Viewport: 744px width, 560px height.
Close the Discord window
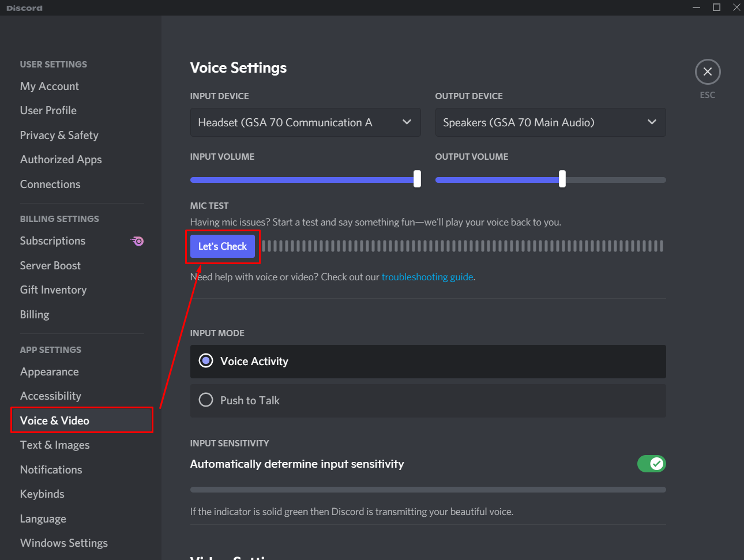pos(737,7)
